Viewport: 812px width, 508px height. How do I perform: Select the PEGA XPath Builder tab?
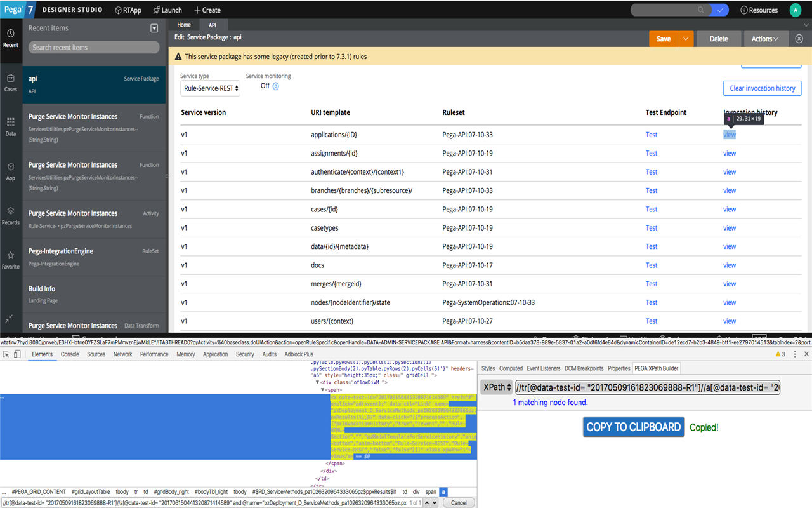(x=657, y=368)
